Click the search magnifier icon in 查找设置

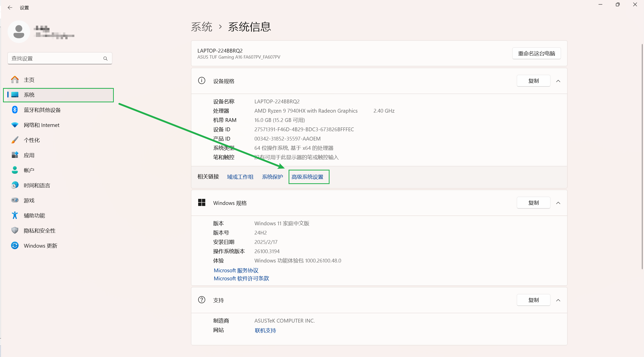(105, 59)
